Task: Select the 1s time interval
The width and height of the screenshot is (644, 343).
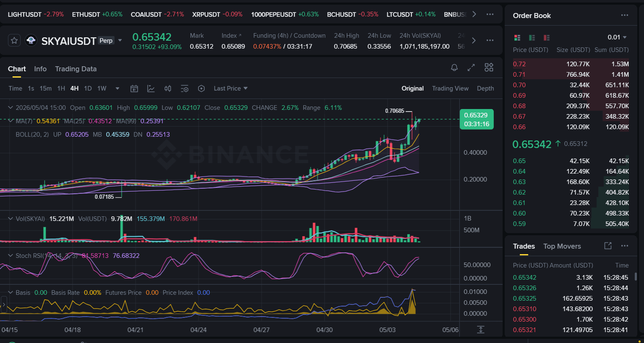Action: [31, 88]
